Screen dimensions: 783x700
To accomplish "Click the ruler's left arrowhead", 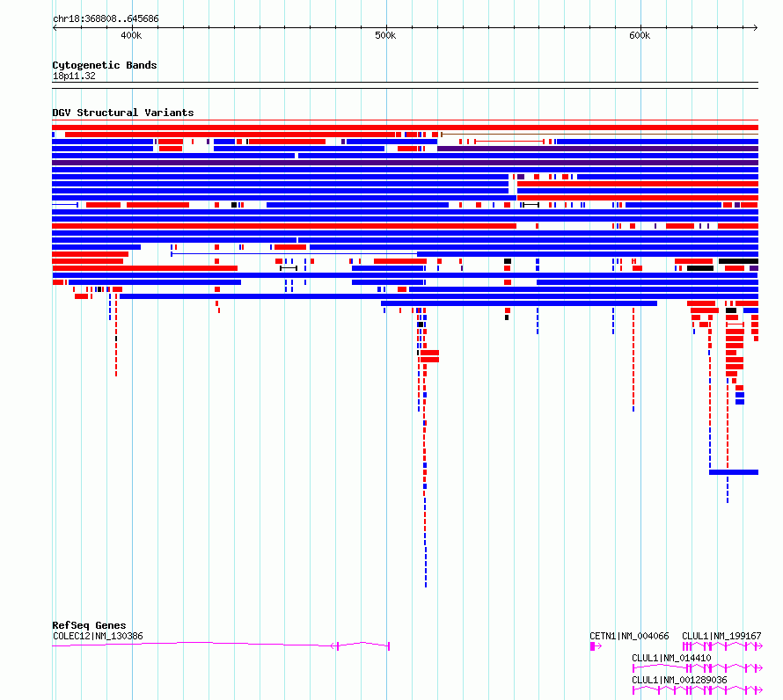I will pos(55,28).
